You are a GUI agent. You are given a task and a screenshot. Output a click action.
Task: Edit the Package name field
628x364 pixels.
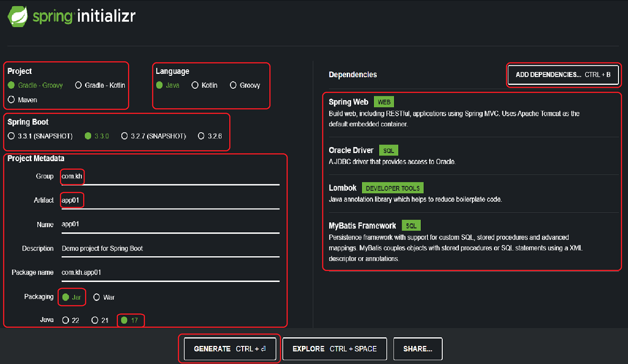click(x=170, y=272)
